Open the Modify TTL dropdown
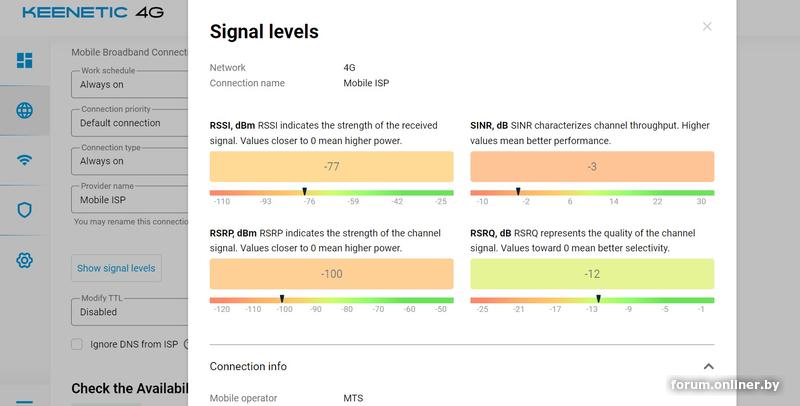800x406 pixels. (x=130, y=312)
